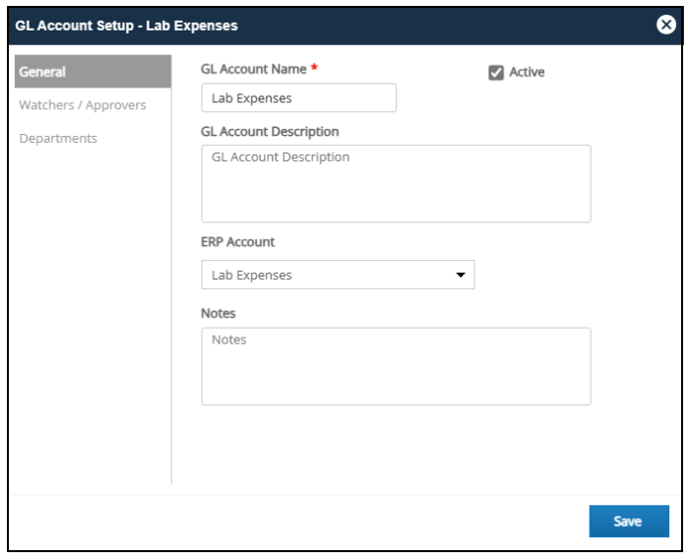Click the GL Account Name label

[x=254, y=69]
